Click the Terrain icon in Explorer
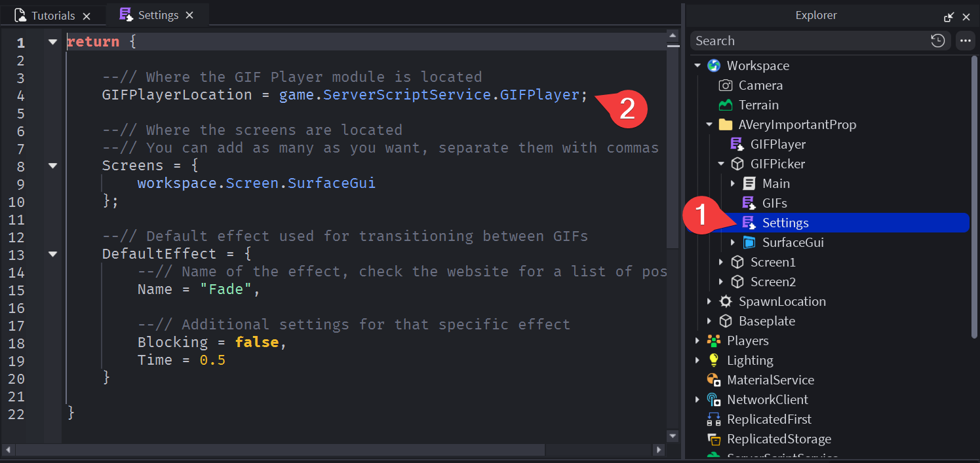 click(x=725, y=105)
